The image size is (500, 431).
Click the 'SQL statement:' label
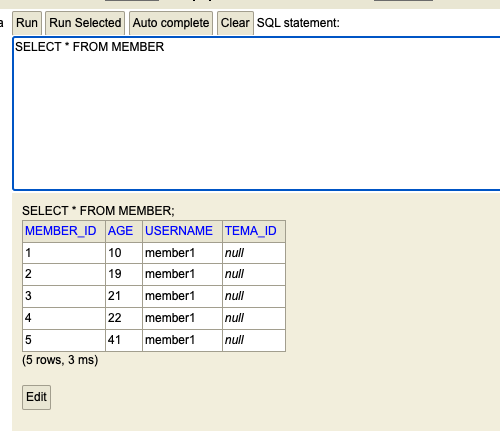[x=298, y=23]
